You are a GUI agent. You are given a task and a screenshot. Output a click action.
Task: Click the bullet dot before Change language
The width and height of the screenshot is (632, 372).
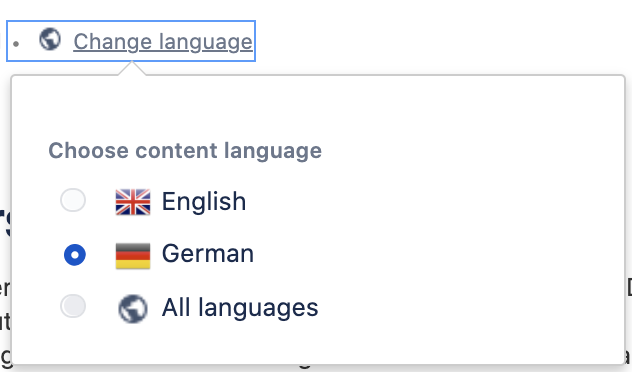click(x=16, y=44)
